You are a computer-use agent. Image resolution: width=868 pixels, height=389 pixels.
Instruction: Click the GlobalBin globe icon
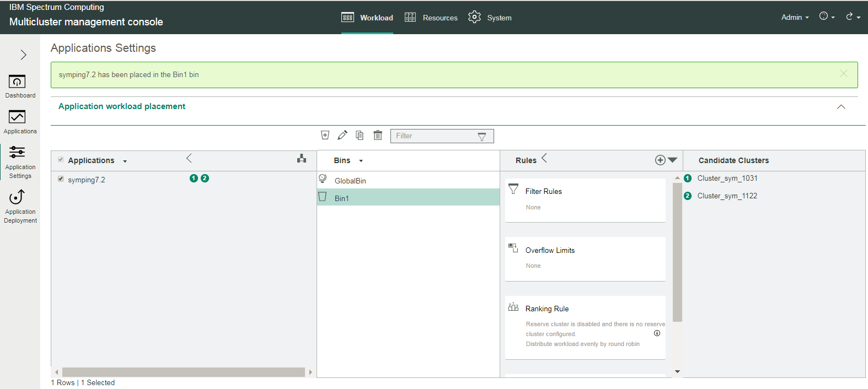[x=323, y=179]
